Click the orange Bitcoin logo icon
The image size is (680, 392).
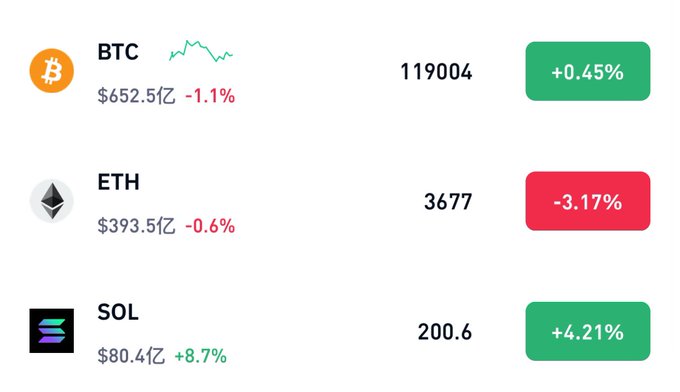tap(52, 71)
